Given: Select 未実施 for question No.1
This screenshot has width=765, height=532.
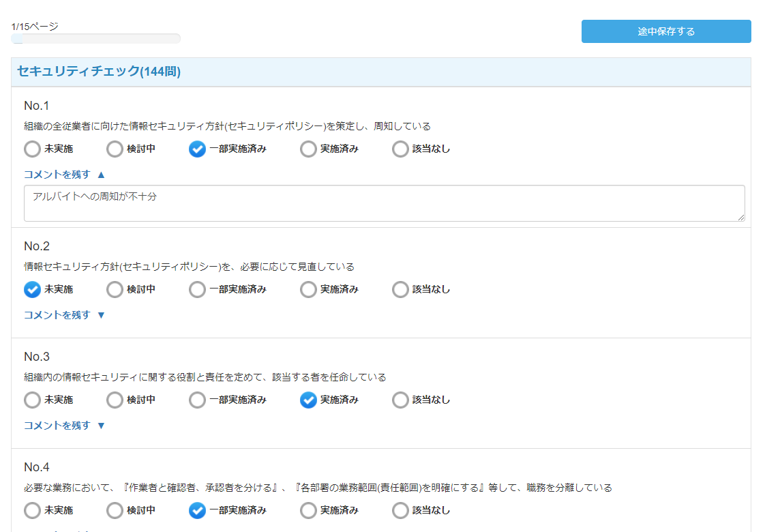Looking at the screenshot, I should (32, 149).
